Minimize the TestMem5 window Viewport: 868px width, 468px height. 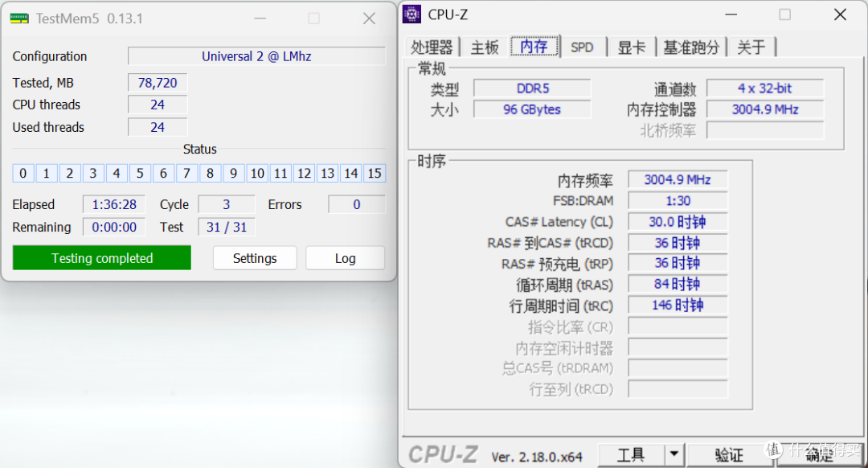click(x=260, y=18)
